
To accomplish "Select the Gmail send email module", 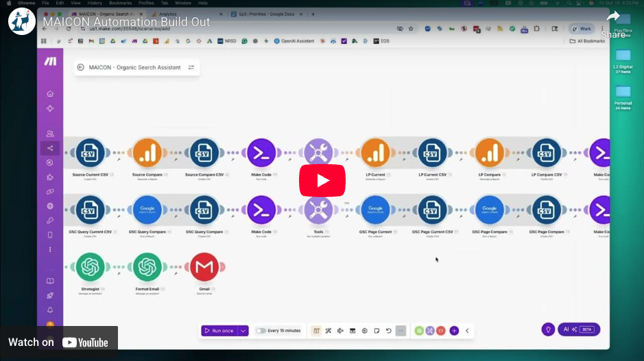I will [x=204, y=267].
